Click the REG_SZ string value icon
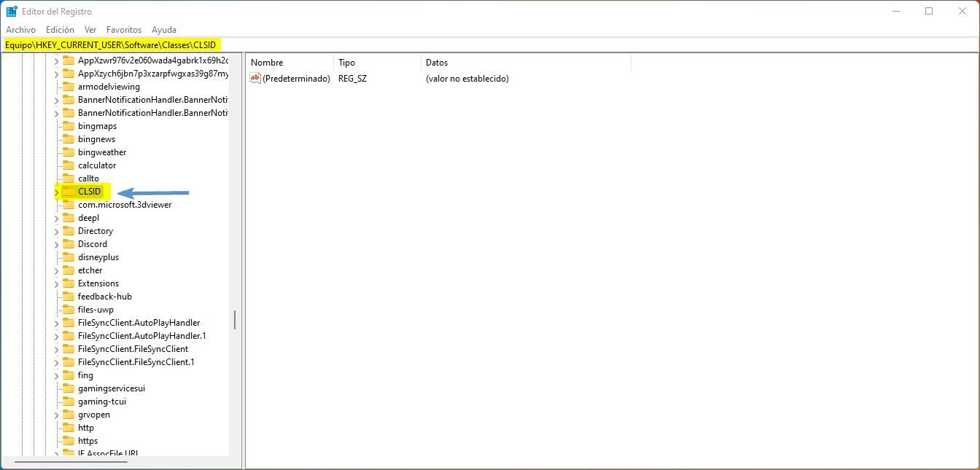The height and width of the screenshot is (470, 980). (x=255, y=78)
